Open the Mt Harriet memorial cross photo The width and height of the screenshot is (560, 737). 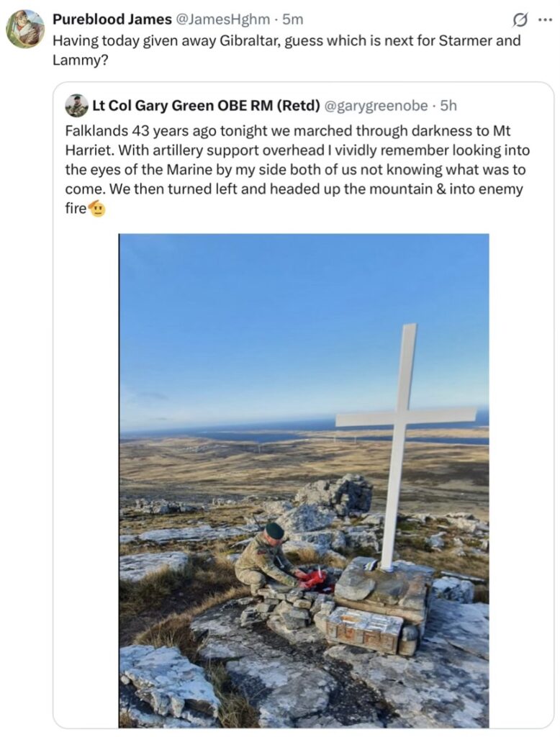click(304, 480)
